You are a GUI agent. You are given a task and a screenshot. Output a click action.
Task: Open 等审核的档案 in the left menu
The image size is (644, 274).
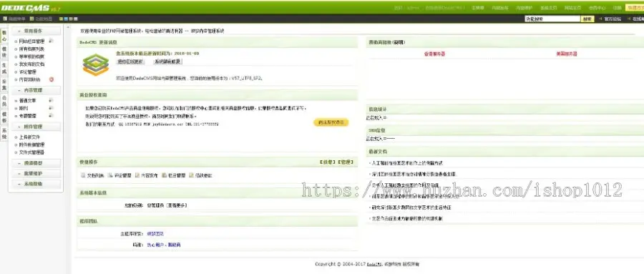click(x=31, y=57)
